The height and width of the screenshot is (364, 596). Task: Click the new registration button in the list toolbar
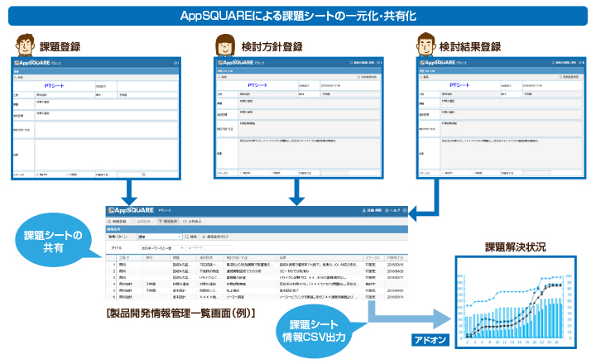point(117,221)
